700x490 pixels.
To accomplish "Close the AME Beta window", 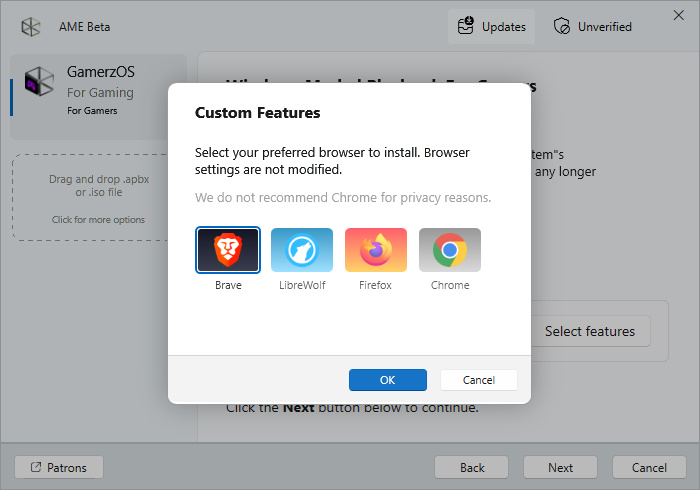I will click(679, 15).
